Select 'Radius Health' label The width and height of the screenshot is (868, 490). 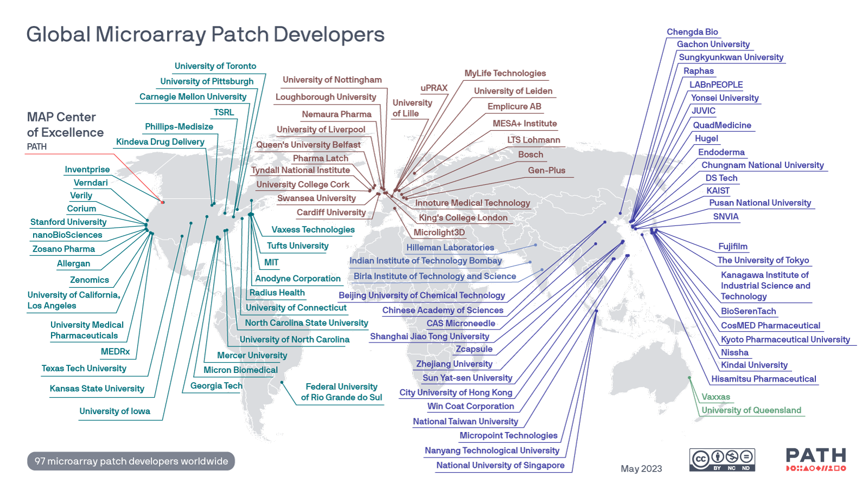[277, 293]
